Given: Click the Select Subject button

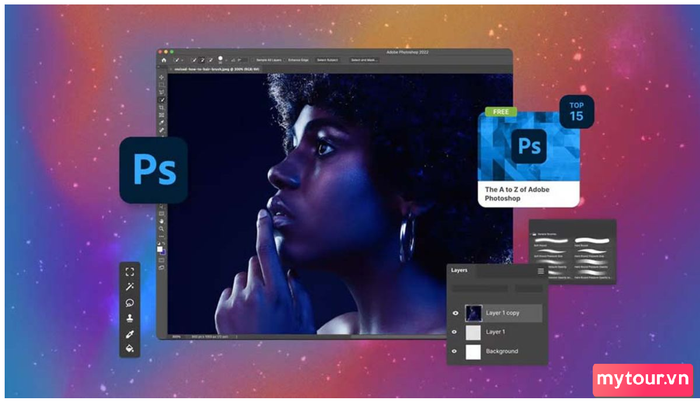Looking at the screenshot, I should click(x=327, y=60).
